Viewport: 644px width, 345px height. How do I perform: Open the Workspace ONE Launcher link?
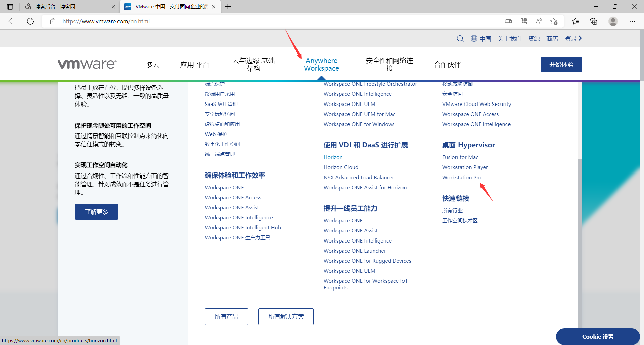(x=355, y=251)
